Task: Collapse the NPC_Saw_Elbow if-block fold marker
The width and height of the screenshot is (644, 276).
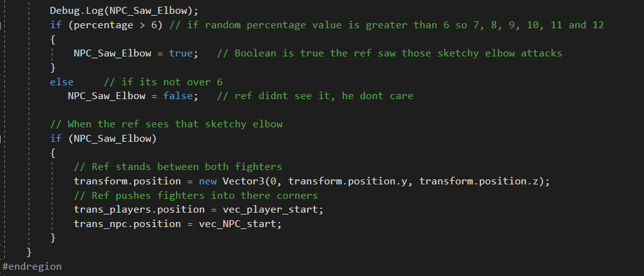Action: coord(2,138)
